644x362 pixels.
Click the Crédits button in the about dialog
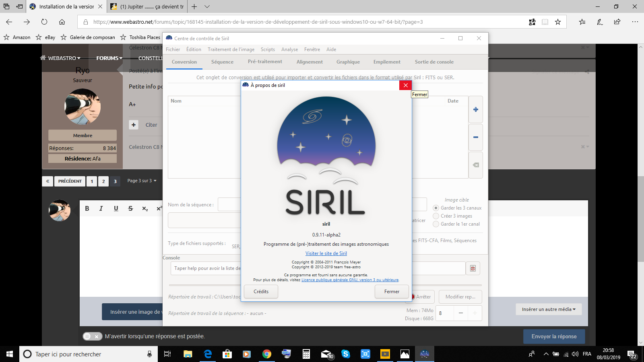(261, 292)
